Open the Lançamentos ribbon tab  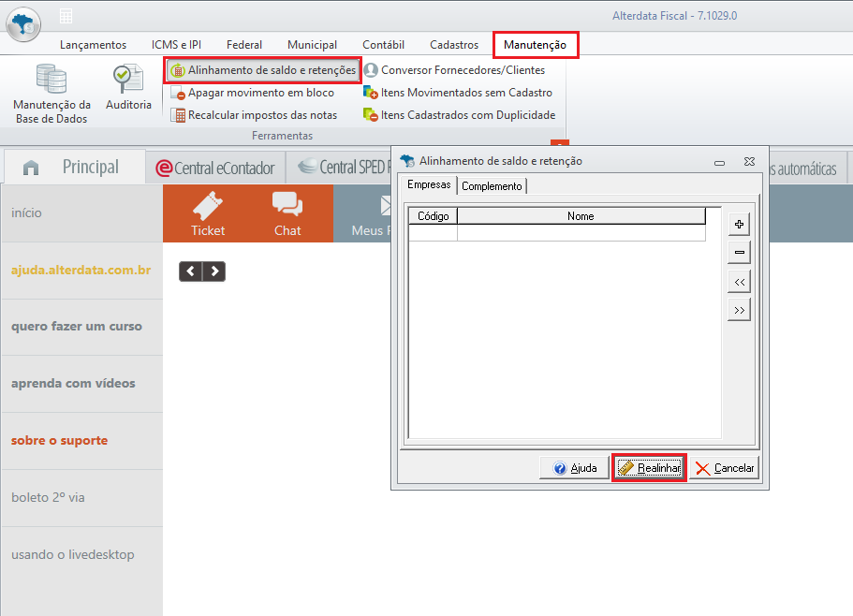(93, 45)
